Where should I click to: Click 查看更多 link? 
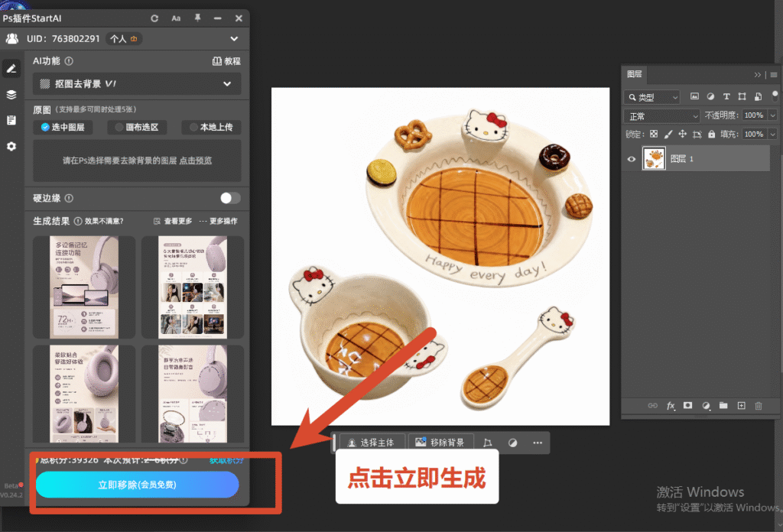(x=173, y=221)
